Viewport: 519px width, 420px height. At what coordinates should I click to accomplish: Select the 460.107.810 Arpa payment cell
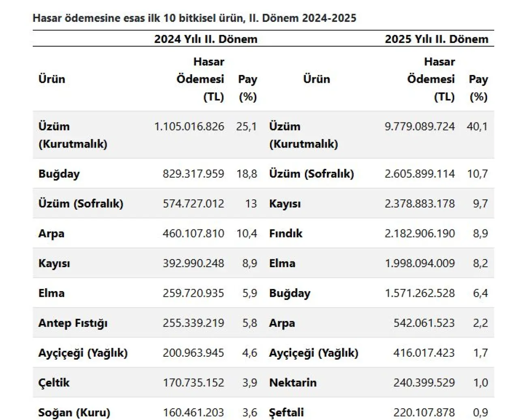pyautogui.click(x=193, y=234)
